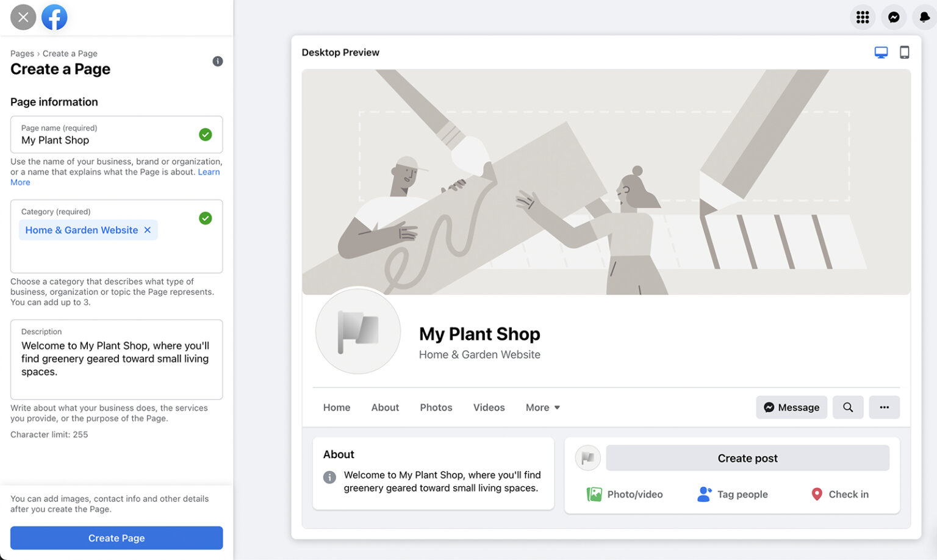Click the Facebook logo

point(54,16)
